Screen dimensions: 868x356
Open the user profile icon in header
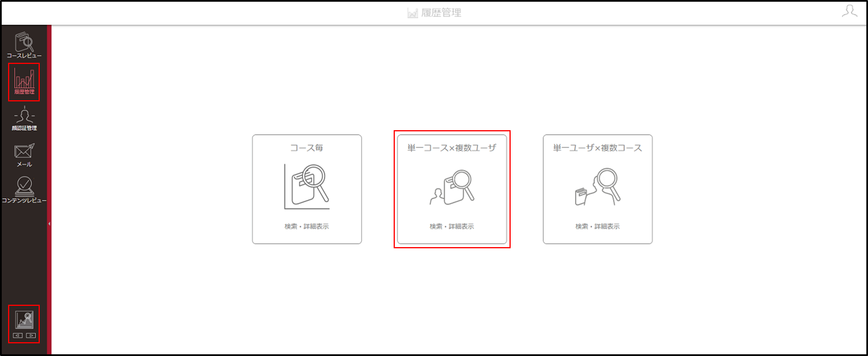pyautogui.click(x=850, y=12)
